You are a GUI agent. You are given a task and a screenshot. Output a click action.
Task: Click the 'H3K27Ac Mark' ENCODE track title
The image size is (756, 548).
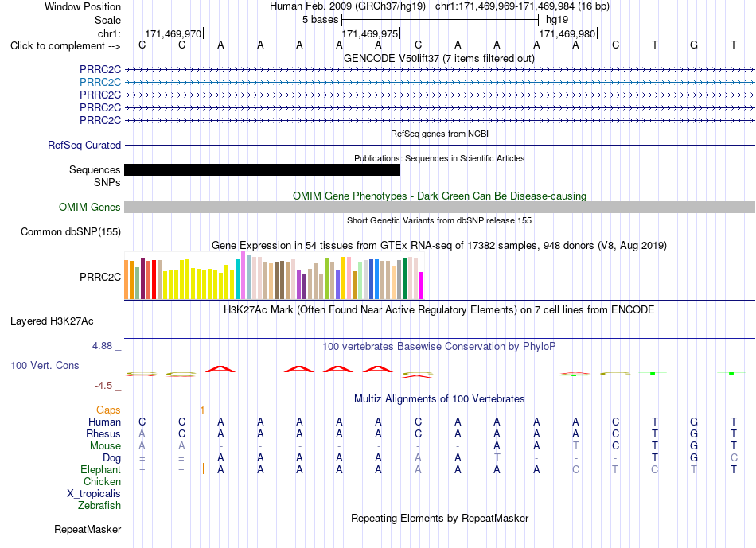tap(439, 309)
